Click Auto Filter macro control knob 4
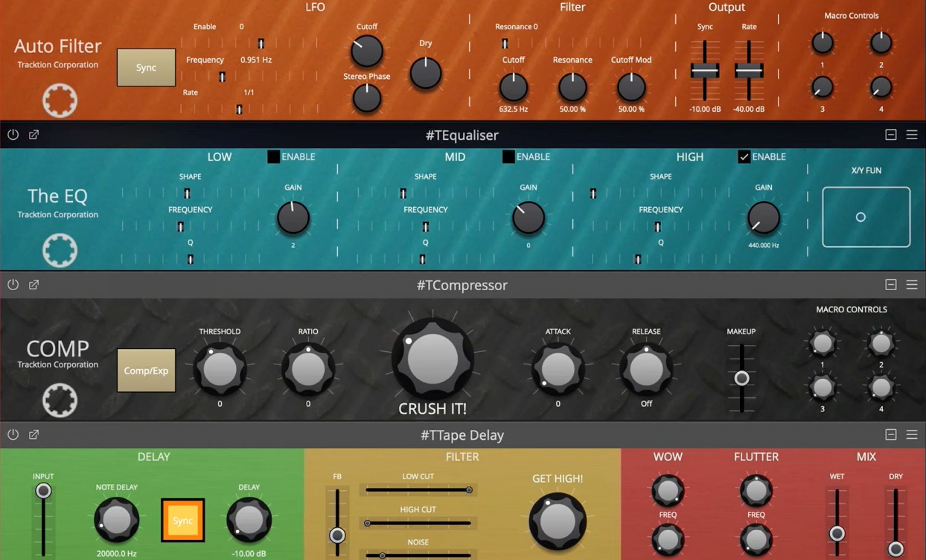This screenshot has width=926, height=560. pyautogui.click(x=881, y=87)
